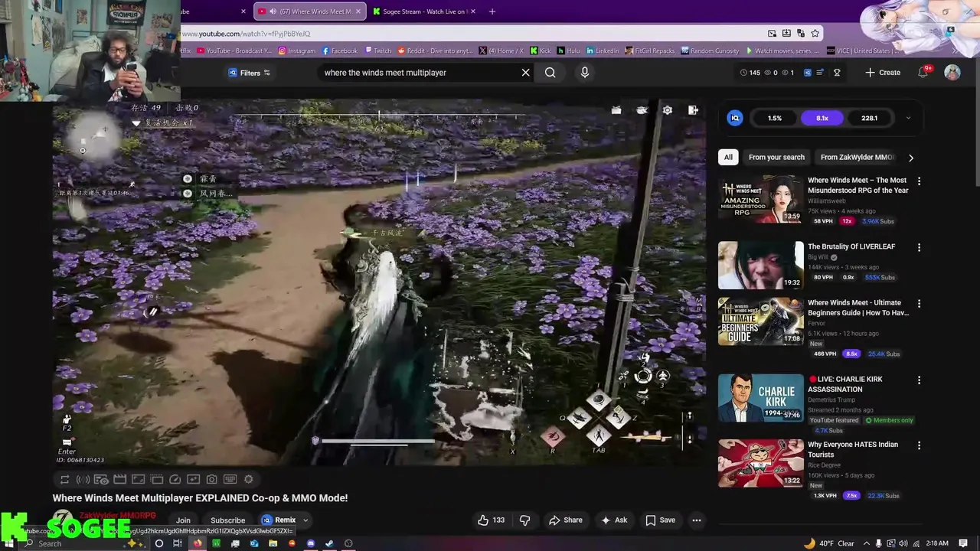
Task: Select the All filter chip
Action: coord(728,157)
